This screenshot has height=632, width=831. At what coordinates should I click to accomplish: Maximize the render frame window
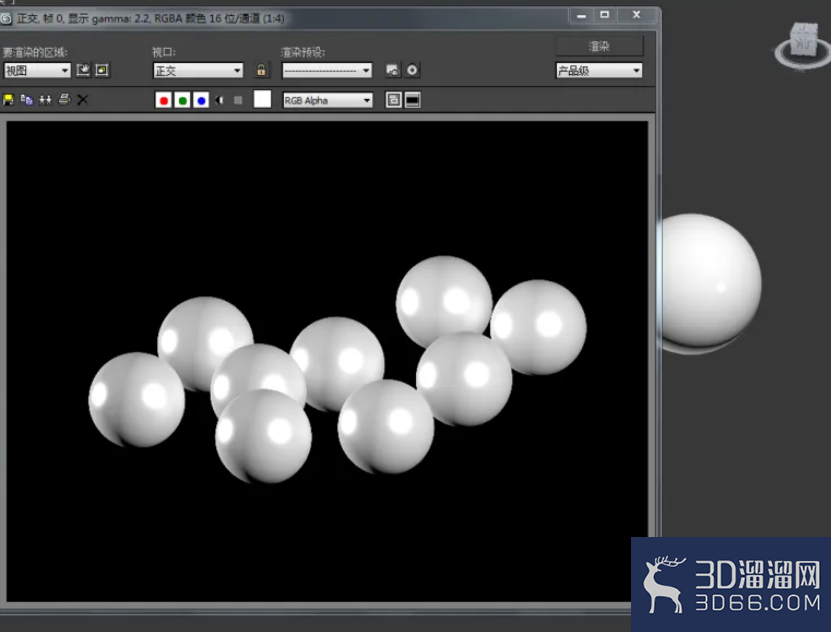(x=605, y=15)
